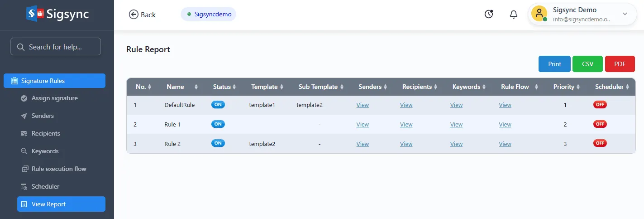Click DefaultRule name cell

click(x=180, y=105)
